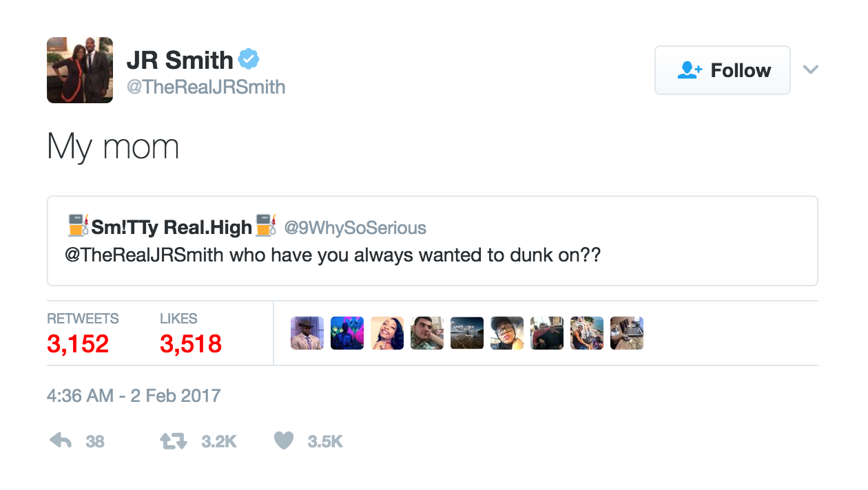Screen dimensions: 868x490
Task: Follow JR Smith
Action: coord(722,70)
